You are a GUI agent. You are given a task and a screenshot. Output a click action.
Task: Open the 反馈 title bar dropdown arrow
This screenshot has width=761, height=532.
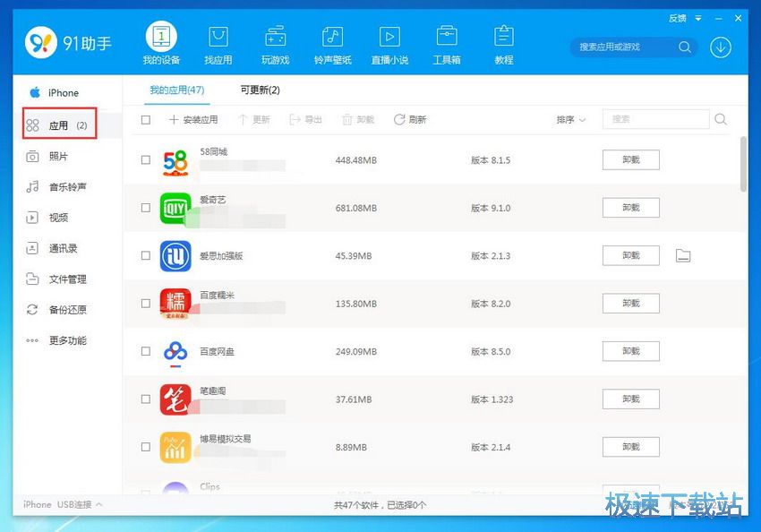[698, 19]
